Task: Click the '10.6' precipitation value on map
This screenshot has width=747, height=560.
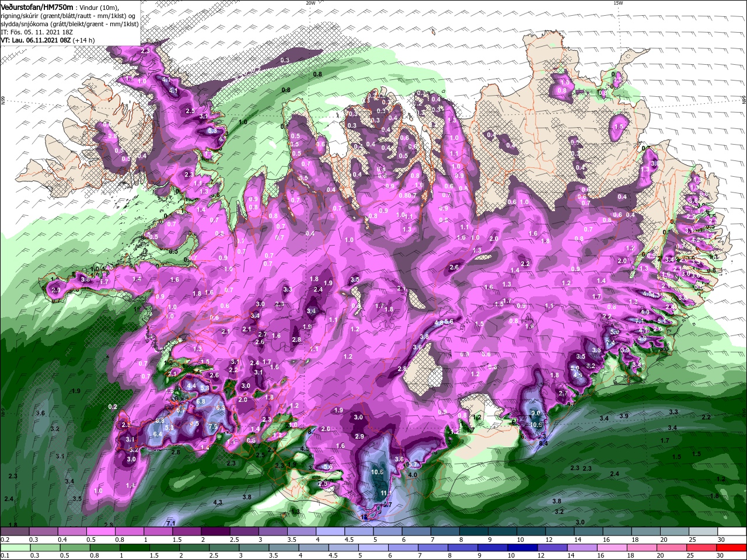Action: coord(377,472)
